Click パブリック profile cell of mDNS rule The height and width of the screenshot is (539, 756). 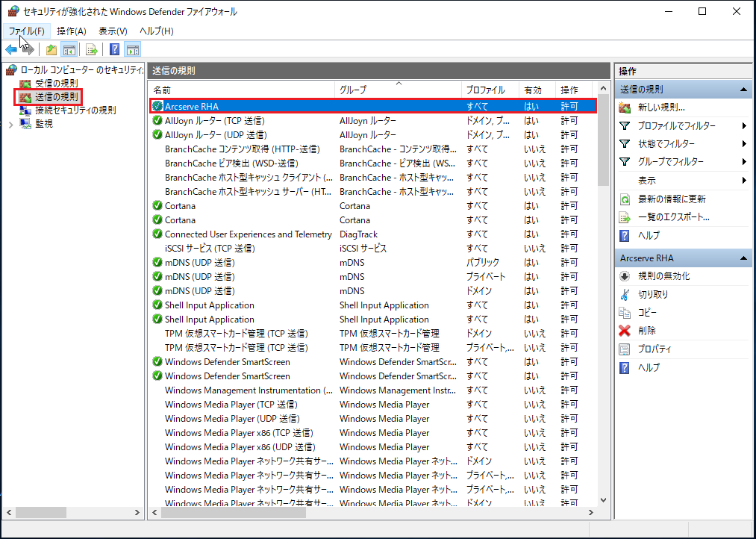pyautogui.click(x=482, y=263)
